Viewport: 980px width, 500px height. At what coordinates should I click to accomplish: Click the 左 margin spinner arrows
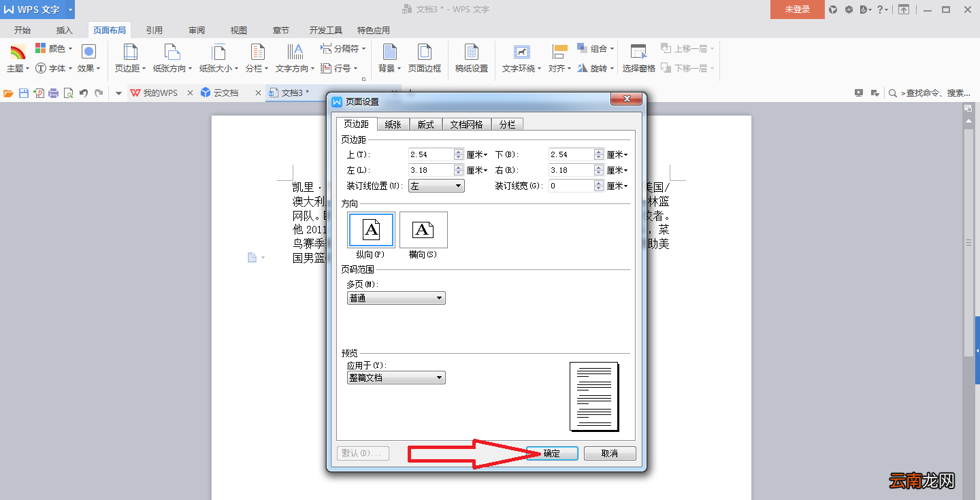(459, 170)
